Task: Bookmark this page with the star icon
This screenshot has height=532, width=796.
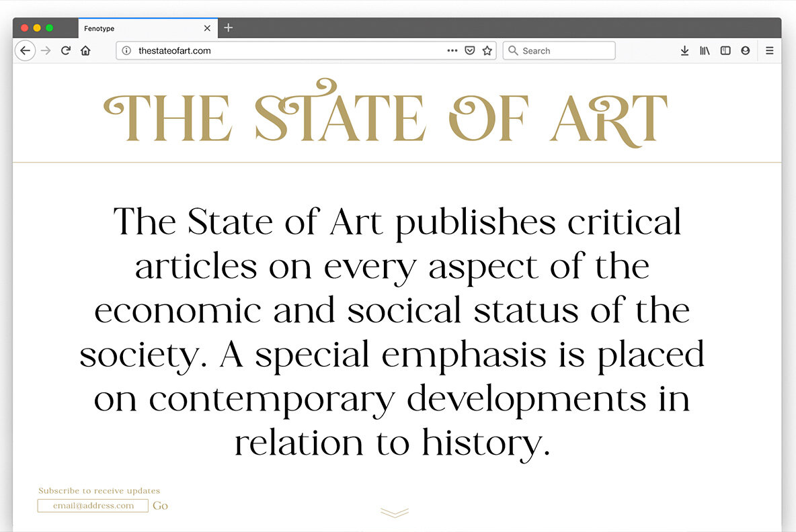Action: point(487,50)
